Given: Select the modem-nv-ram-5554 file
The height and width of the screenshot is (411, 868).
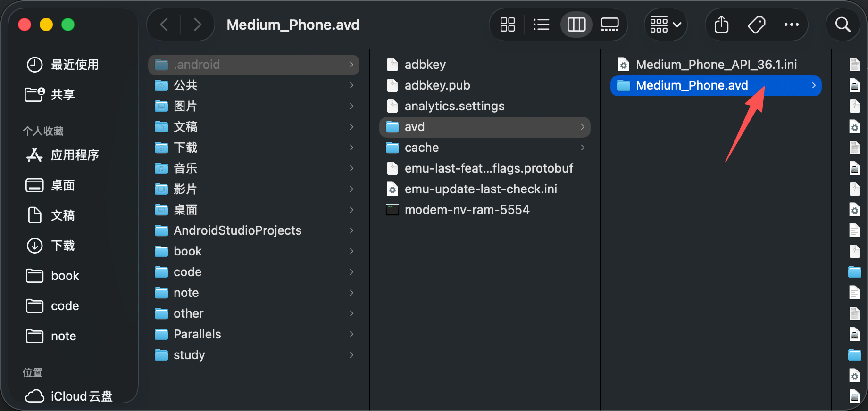Looking at the screenshot, I should point(467,210).
